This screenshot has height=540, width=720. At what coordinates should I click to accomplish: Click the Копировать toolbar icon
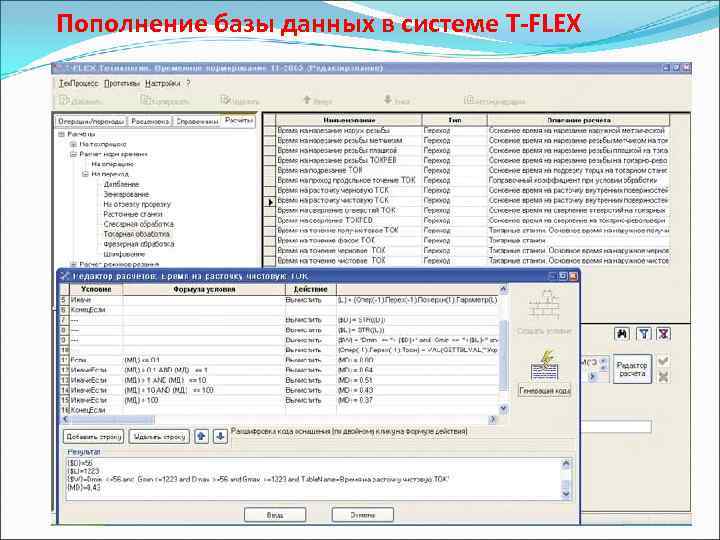[146, 100]
